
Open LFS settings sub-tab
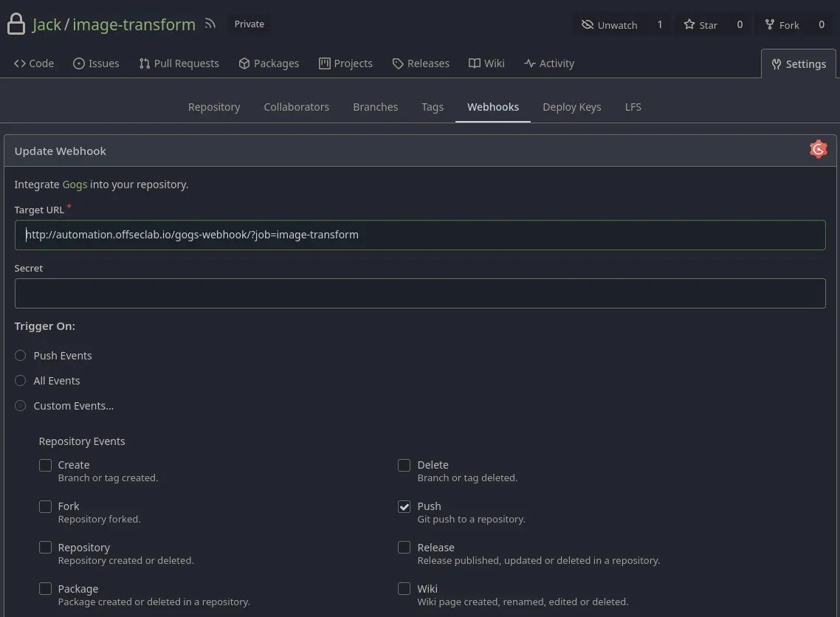[633, 107]
